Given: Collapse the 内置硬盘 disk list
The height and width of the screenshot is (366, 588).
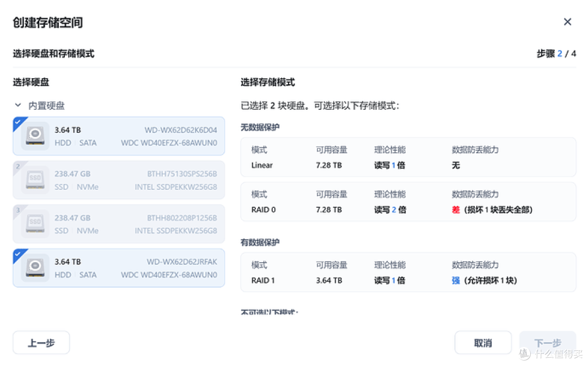Looking at the screenshot, I should [18, 106].
